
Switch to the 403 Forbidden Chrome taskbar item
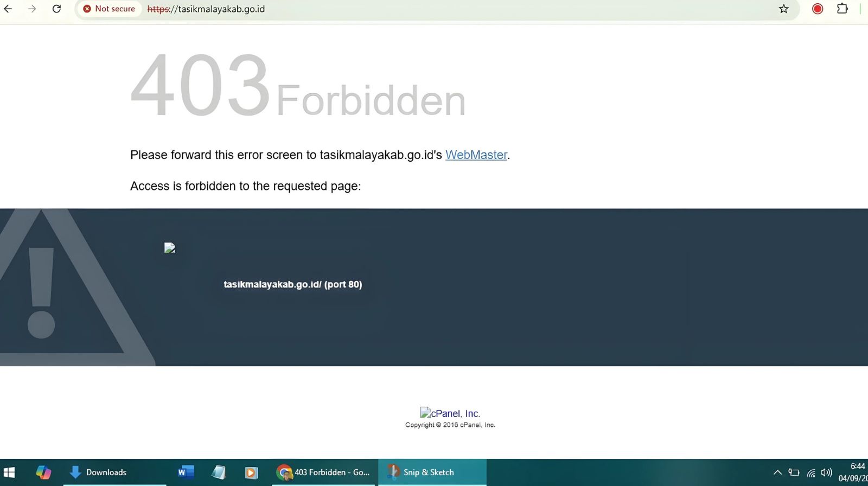(323, 472)
